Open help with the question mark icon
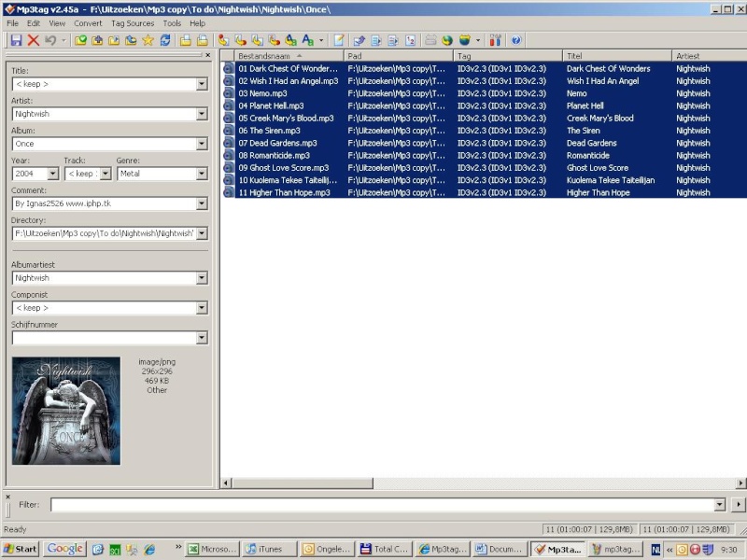This screenshot has width=747, height=560. pos(516,40)
